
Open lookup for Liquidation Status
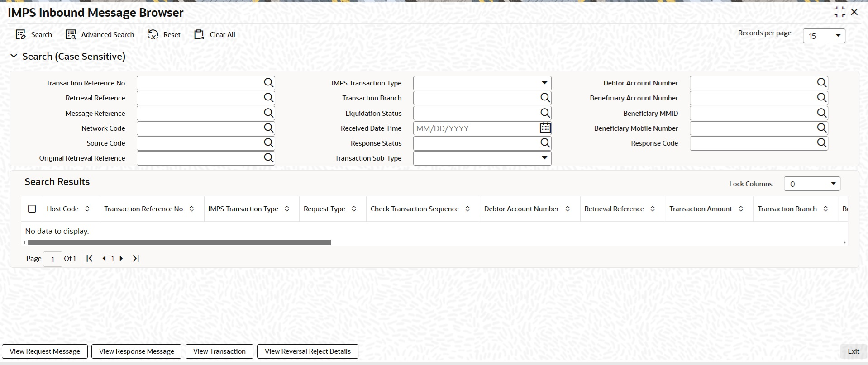[545, 113]
